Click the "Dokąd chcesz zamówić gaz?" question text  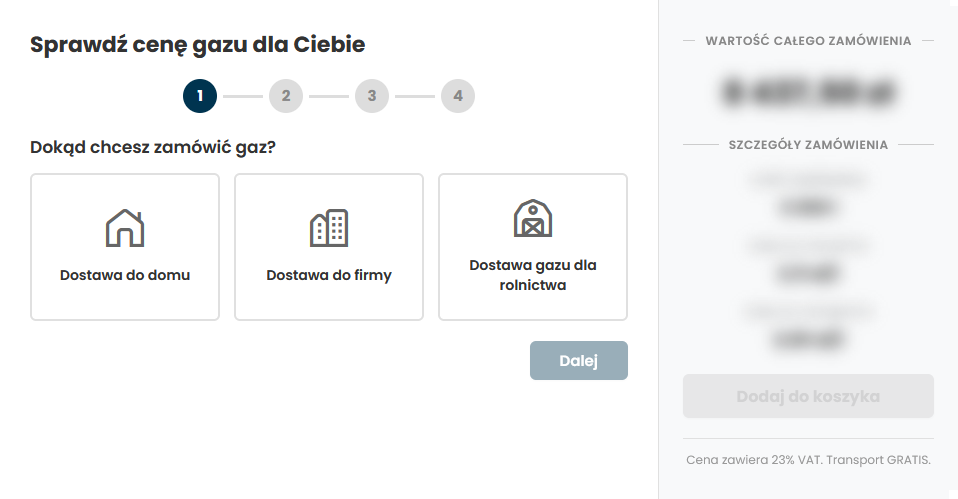[x=153, y=147]
